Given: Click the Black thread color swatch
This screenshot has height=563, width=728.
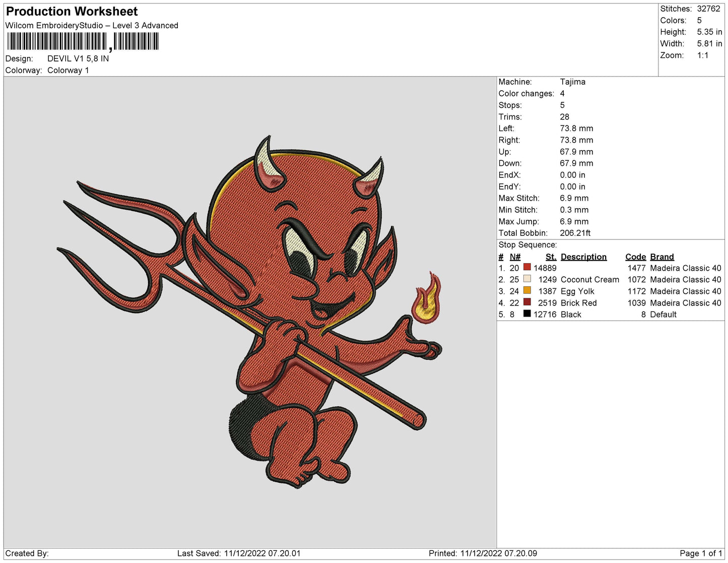Looking at the screenshot, I should [527, 314].
